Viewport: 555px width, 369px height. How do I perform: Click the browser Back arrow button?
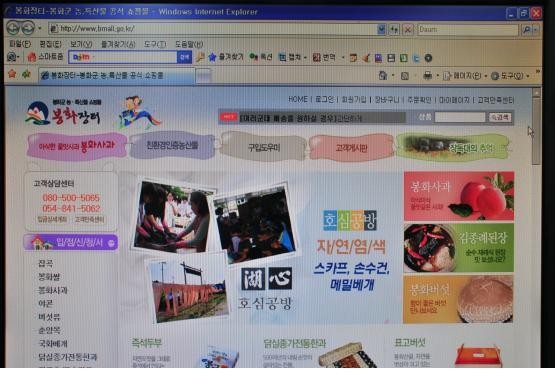point(13,28)
